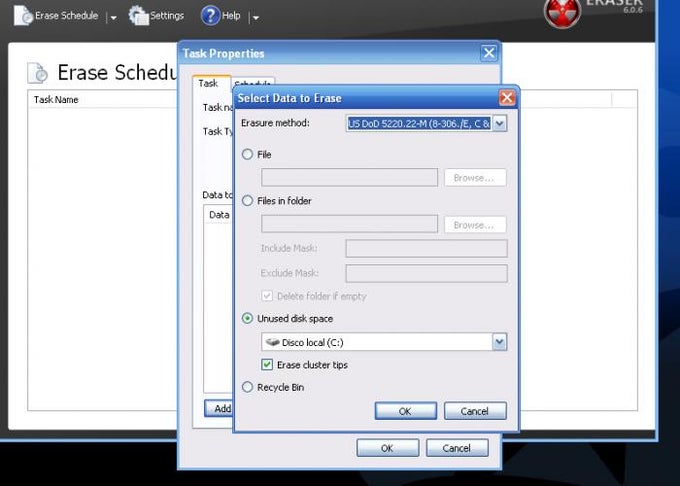Select the Files in folder radio button
The height and width of the screenshot is (486, 680).
247,201
